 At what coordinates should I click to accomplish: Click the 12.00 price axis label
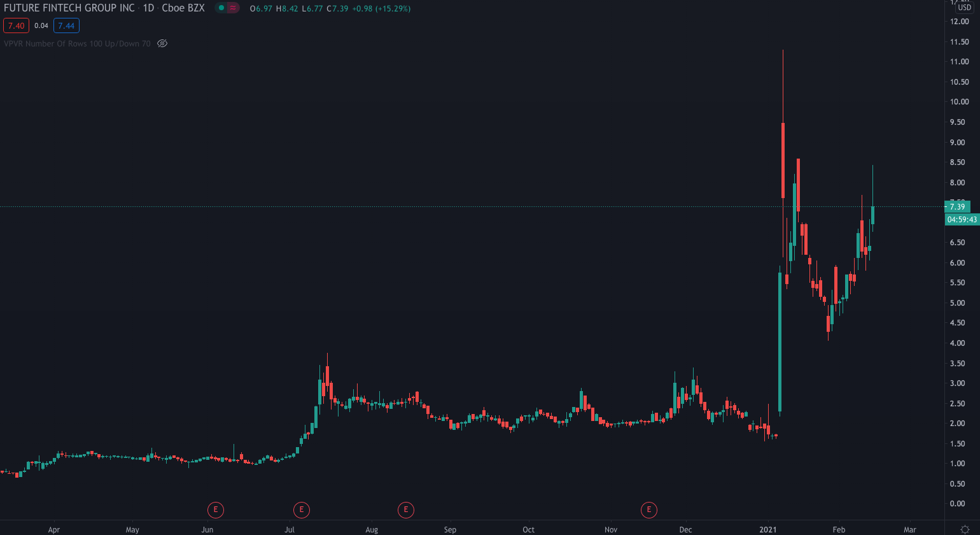[959, 22]
